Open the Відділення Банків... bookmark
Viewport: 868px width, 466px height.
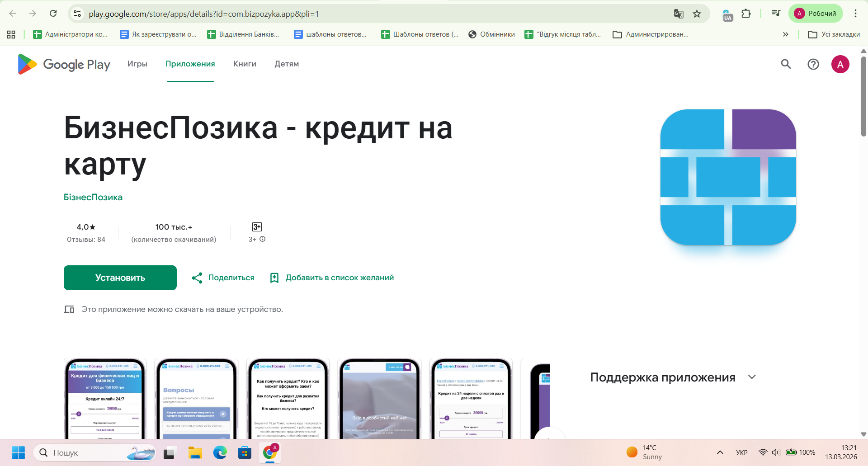tap(243, 34)
